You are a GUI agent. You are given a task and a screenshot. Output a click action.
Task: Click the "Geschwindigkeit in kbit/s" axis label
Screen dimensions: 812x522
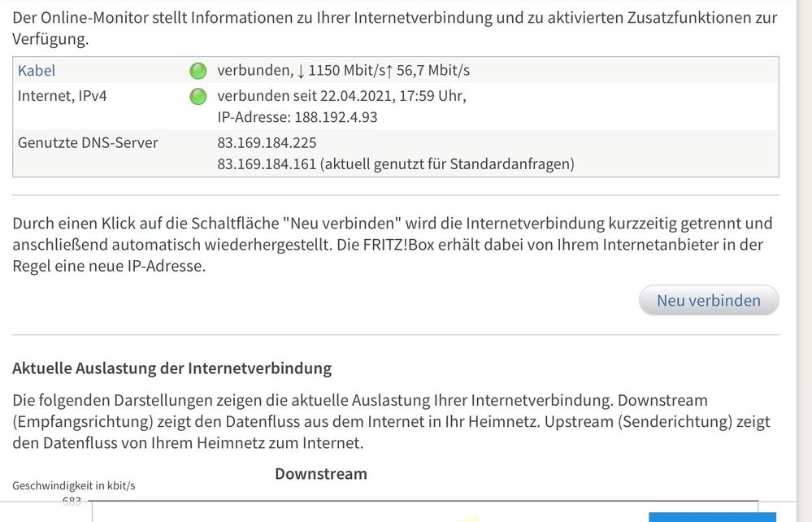[x=73, y=486]
